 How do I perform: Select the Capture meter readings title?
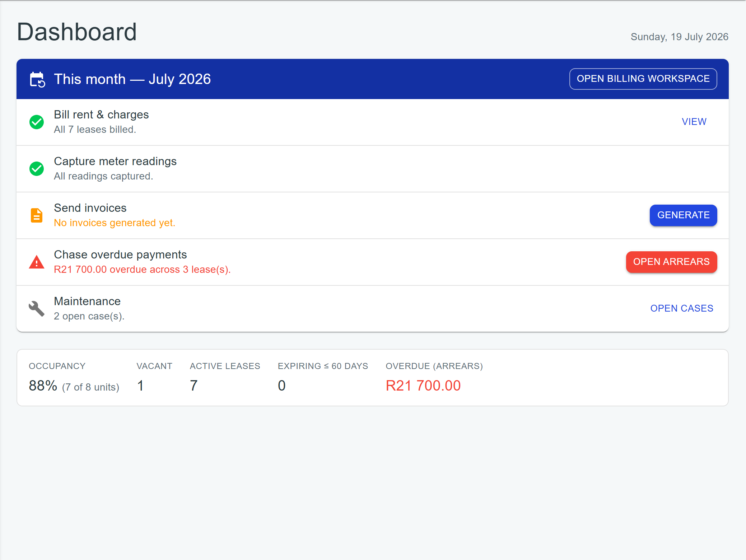click(x=115, y=161)
